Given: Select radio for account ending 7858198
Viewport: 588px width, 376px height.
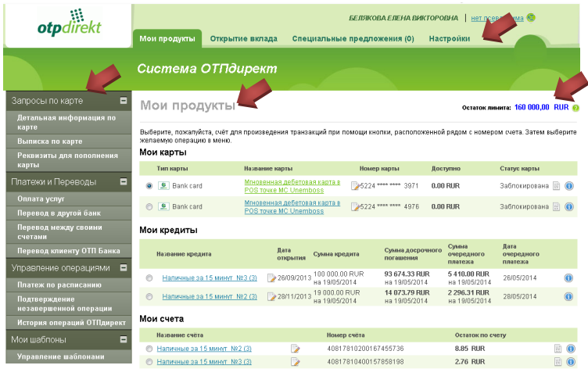Looking at the screenshot, I should (149, 362).
